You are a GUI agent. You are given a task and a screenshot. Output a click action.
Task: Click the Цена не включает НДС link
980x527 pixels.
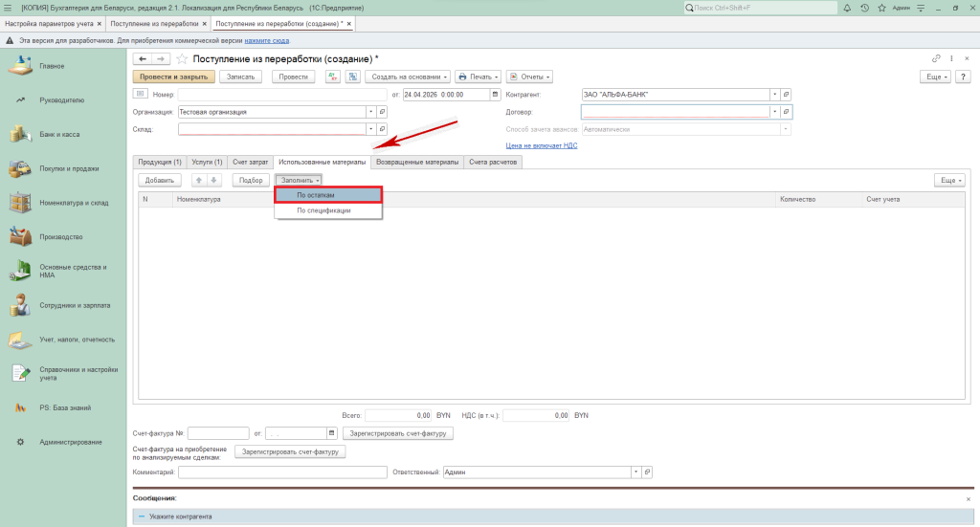click(541, 145)
